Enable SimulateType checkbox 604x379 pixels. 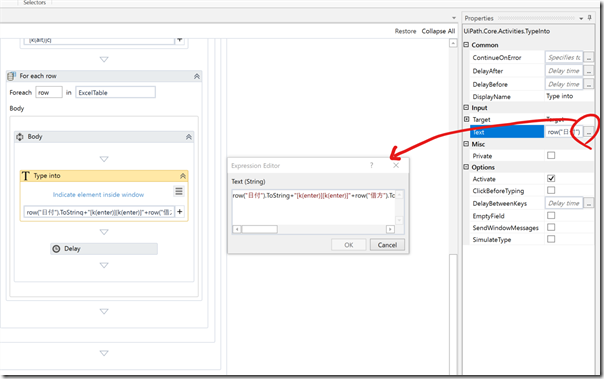tap(551, 239)
